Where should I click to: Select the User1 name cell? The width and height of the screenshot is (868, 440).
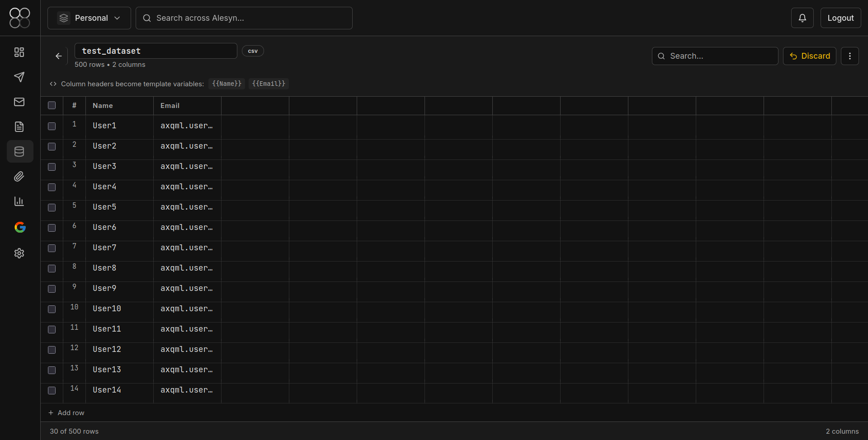120,126
